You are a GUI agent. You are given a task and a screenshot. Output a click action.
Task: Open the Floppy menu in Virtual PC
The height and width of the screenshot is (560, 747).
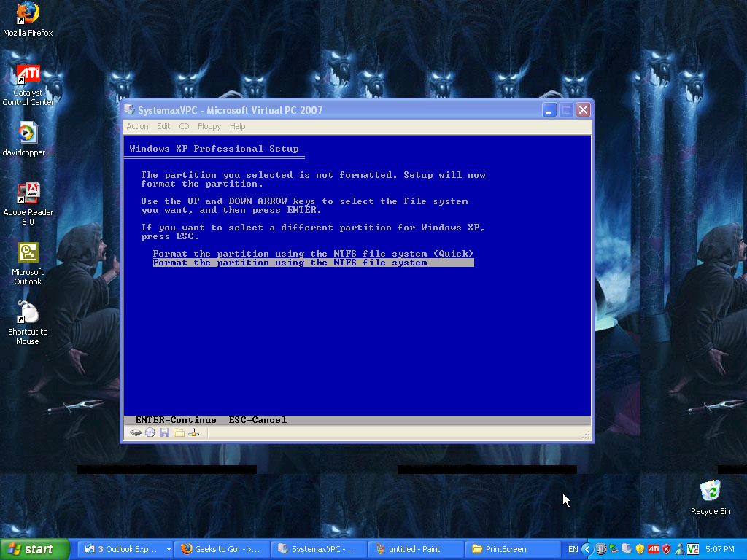(x=209, y=126)
